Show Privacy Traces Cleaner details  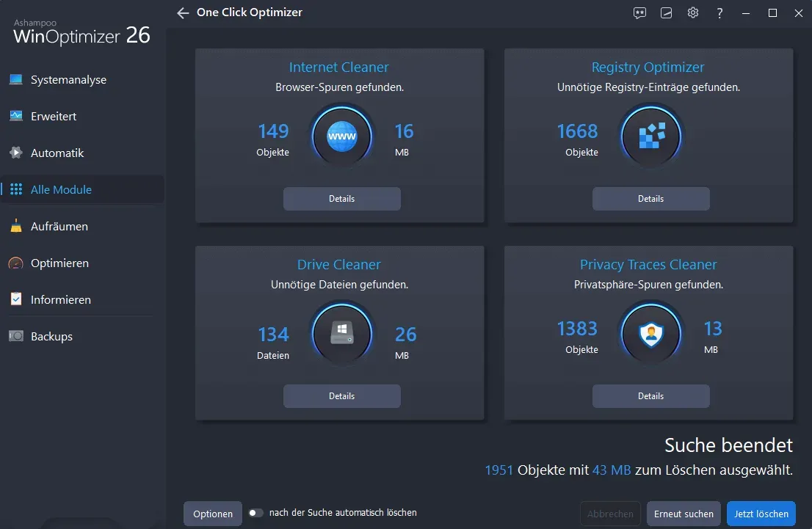(x=651, y=396)
